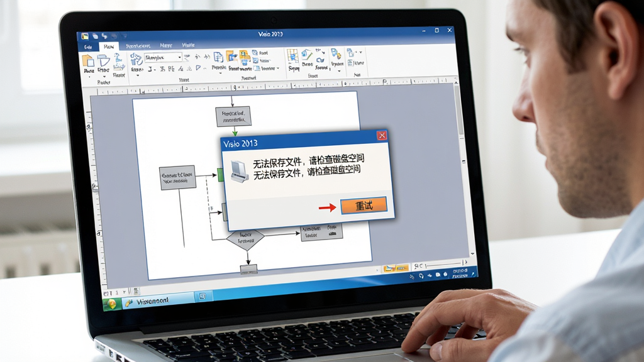Viewport: 644px width, 362px height.
Task: Click the taskbar clock
Action: 460,273
